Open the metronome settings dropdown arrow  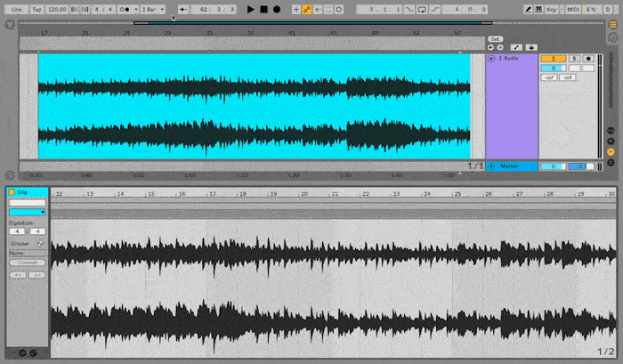136,9
